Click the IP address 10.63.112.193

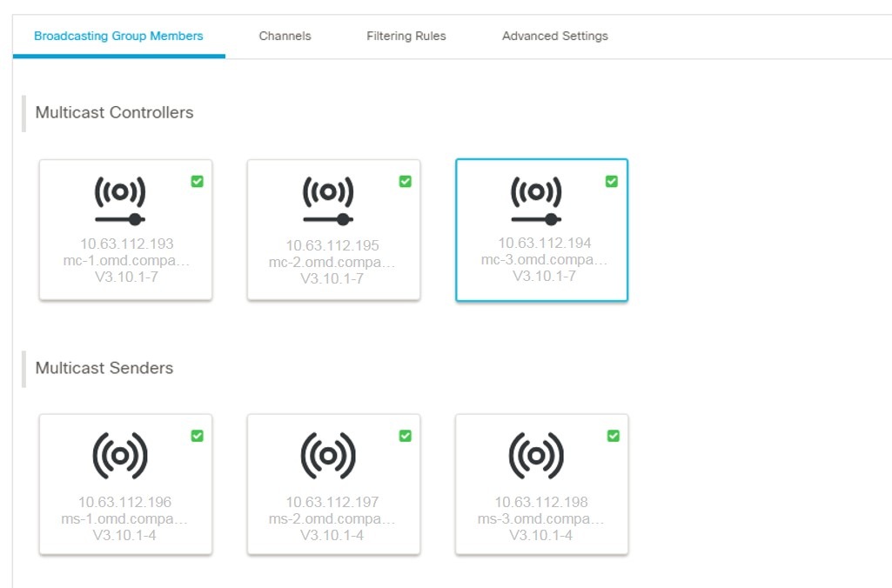coord(127,244)
